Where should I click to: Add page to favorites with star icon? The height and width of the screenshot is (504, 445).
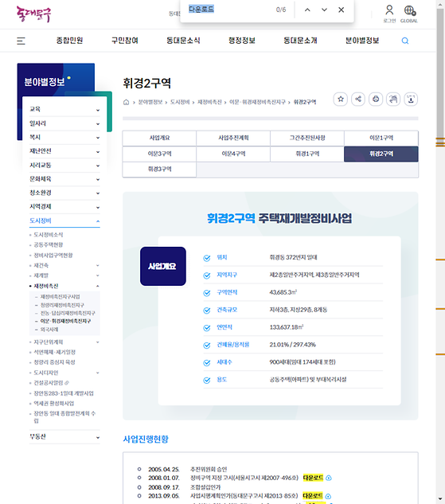[341, 99]
